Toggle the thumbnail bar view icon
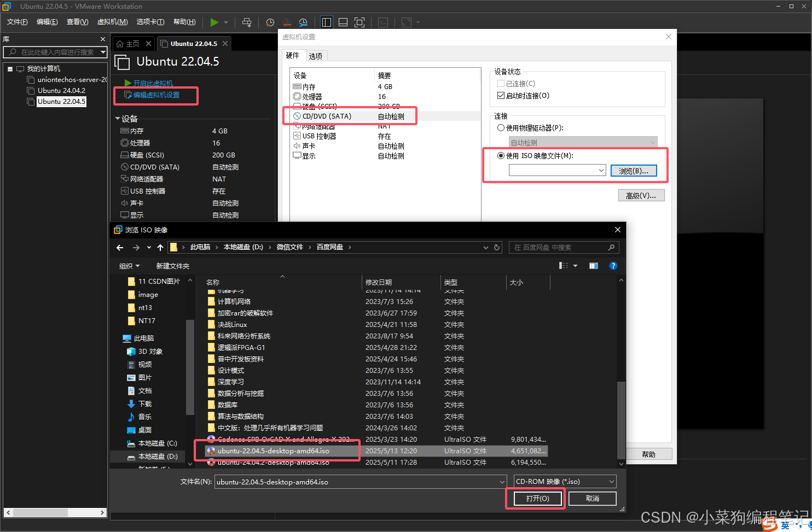The image size is (812, 532). (x=343, y=22)
